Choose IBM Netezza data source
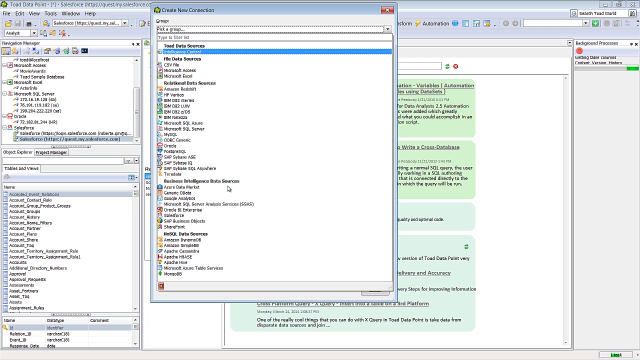The height and width of the screenshot is (360, 640). pos(175,118)
